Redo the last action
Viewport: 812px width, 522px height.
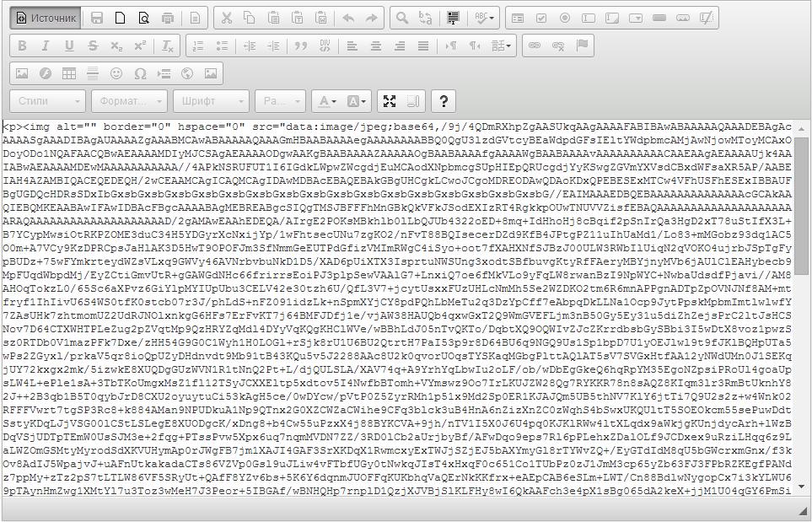point(372,18)
